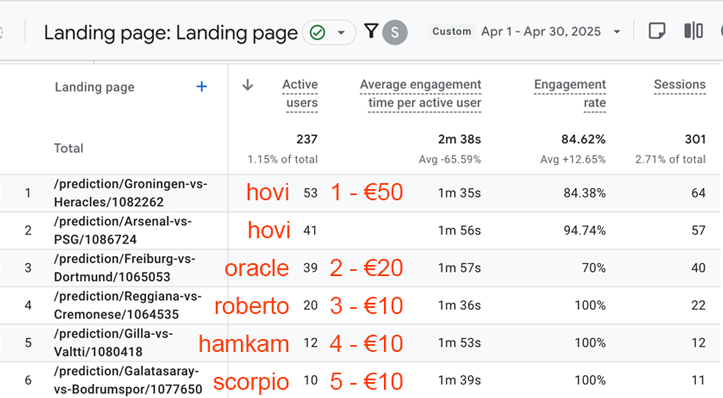
Task: Click the compare columns icon
Action: click(x=693, y=31)
